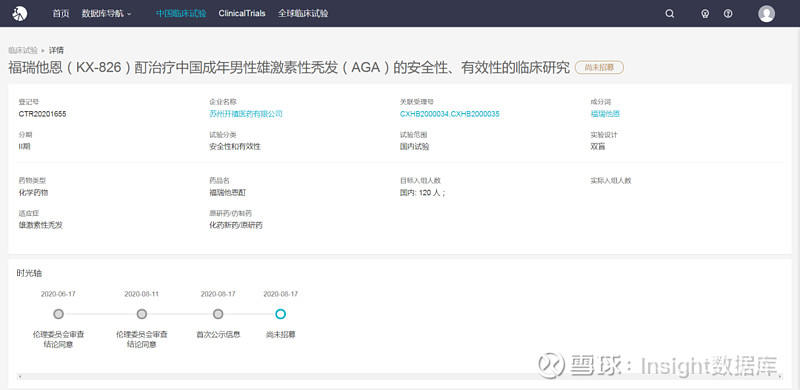Click the II期 phase value

click(25, 147)
